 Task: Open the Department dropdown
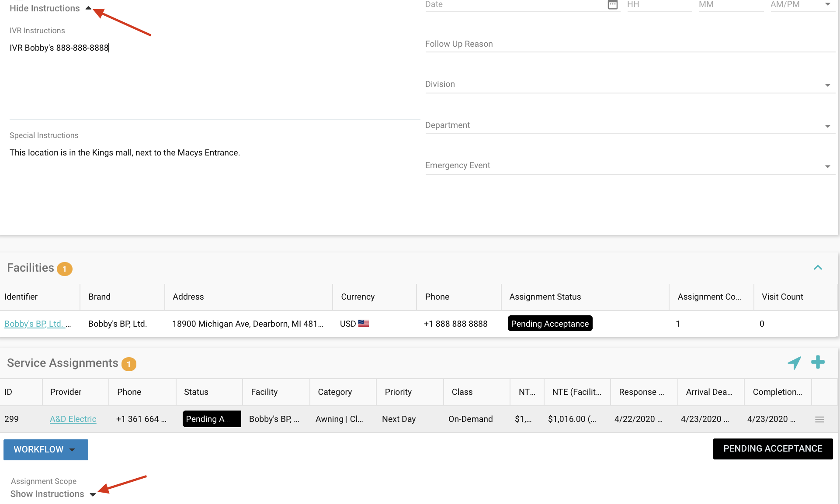(x=827, y=126)
